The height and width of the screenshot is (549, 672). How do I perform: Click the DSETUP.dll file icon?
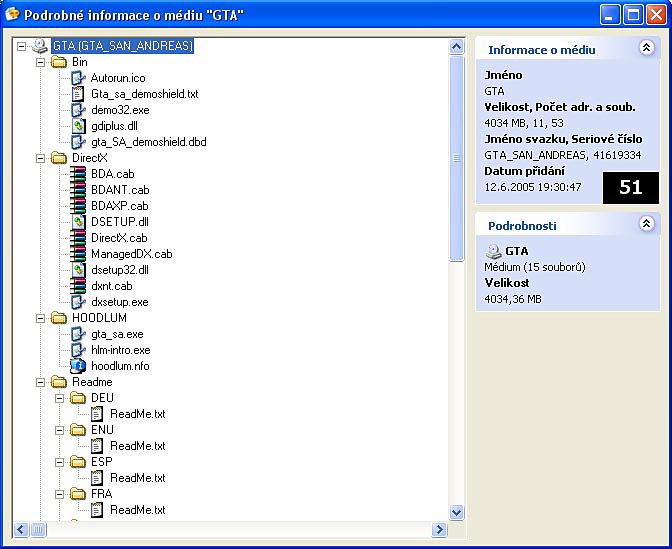(78, 222)
